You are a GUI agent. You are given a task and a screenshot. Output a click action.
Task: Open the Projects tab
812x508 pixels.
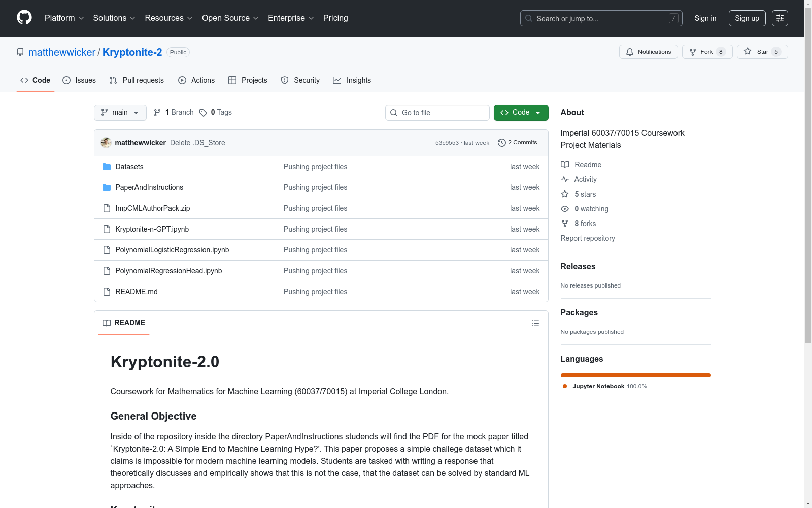click(248, 80)
